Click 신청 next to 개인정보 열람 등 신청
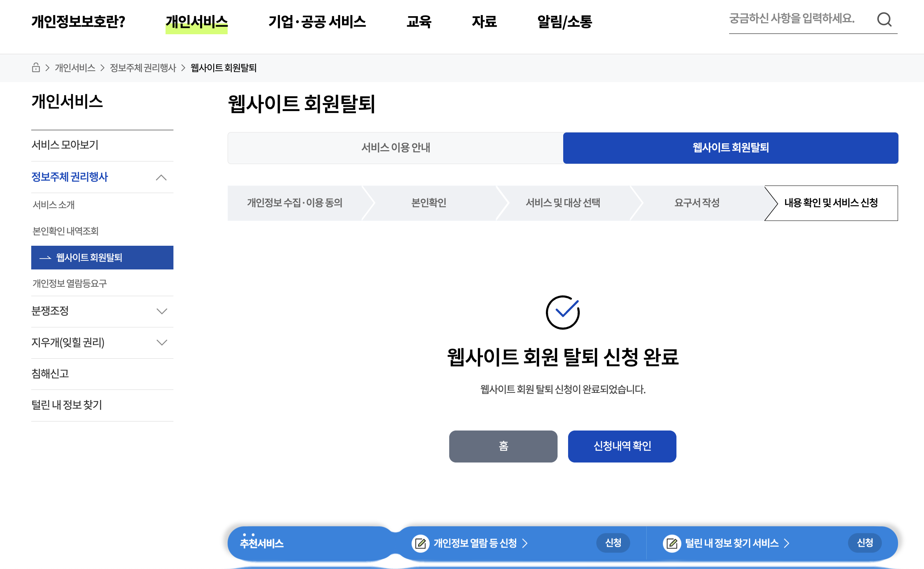Viewport: 924px width, 569px height. coord(613,543)
